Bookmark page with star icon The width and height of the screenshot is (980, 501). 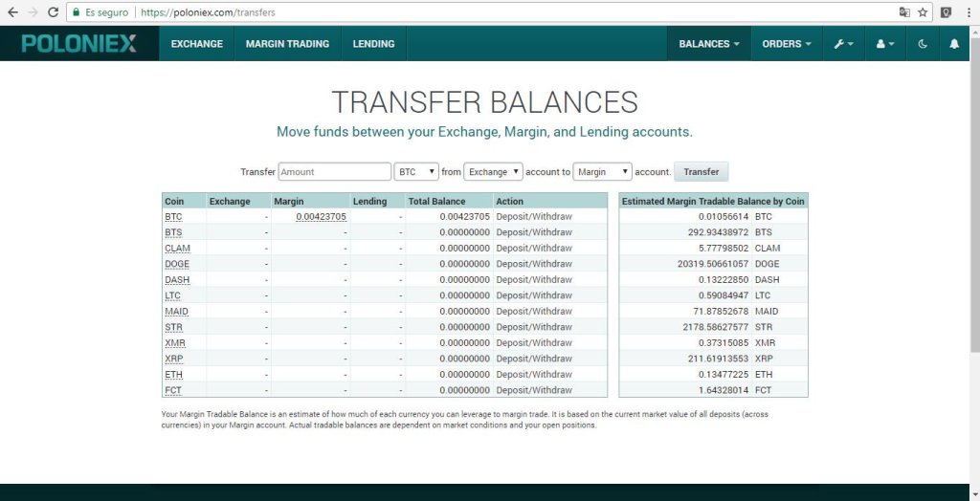point(923,12)
